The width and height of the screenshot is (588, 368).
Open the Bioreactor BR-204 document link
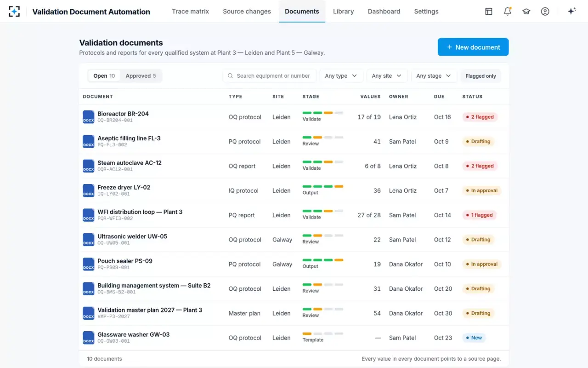(x=123, y=114)
